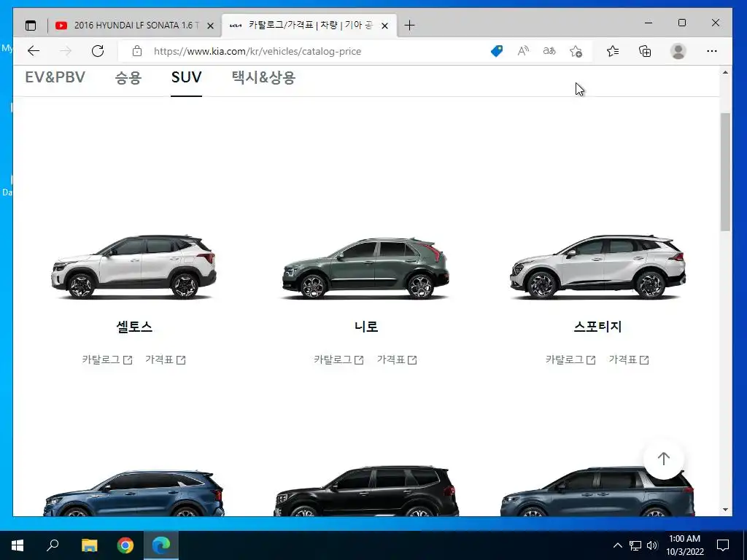Click the volume speaker tray icon
Image resolution: width=747 pixels, height=560 pixels.
click(x=652, y=545)
